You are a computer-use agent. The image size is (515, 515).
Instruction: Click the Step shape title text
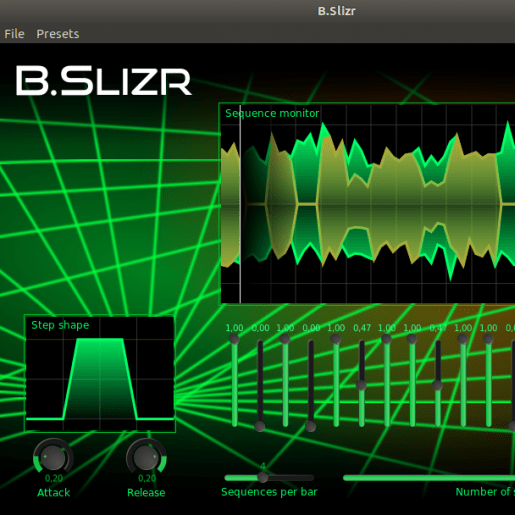(60, 325)
